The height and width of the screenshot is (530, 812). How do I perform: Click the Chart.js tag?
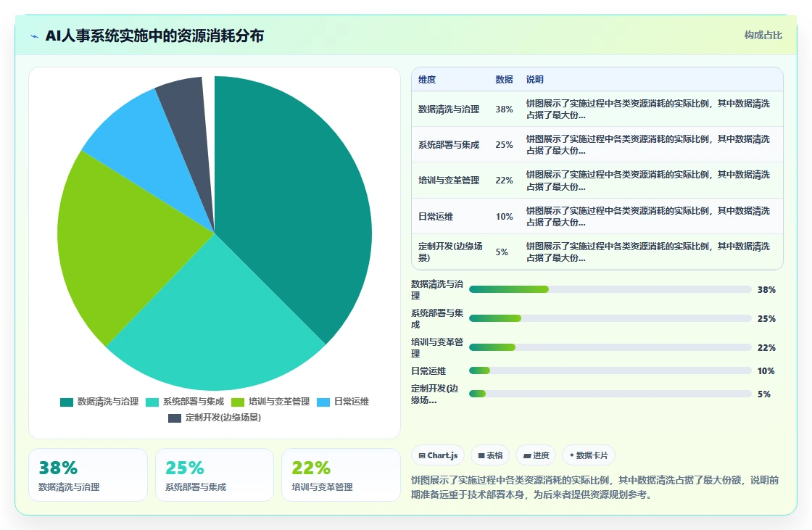(438, 455)
